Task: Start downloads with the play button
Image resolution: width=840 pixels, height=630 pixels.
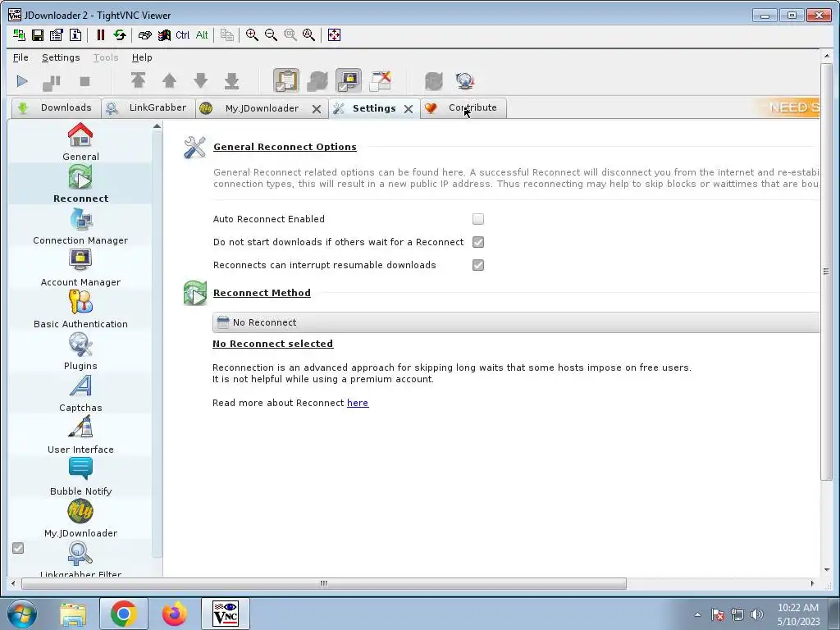Action: [x=22, y=81]
